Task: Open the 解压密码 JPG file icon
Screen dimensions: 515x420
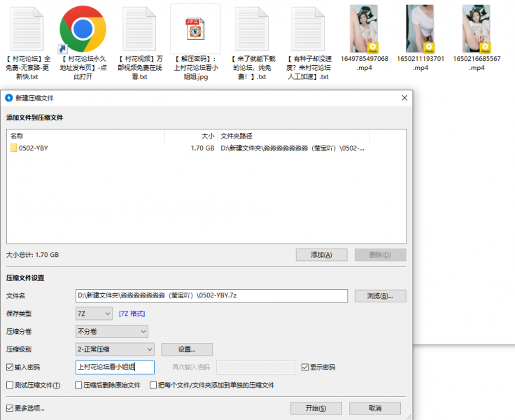Action: [195, 29]
